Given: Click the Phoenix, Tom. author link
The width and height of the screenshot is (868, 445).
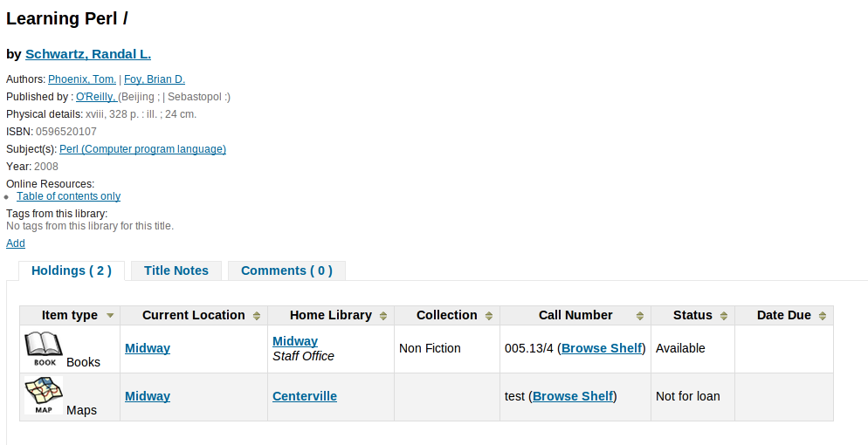Looking at the screenshot, I should click(x=82, y=79).
